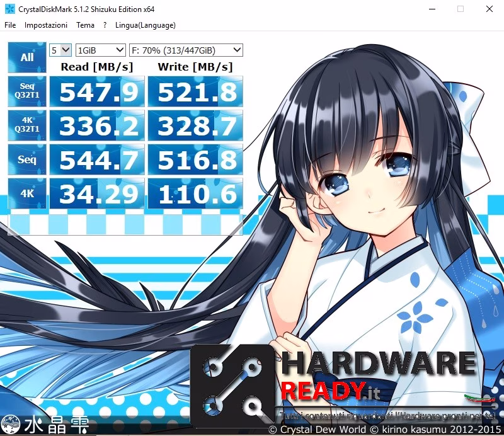Open the drive selector F: 70% dropdown

click(186, 50)
